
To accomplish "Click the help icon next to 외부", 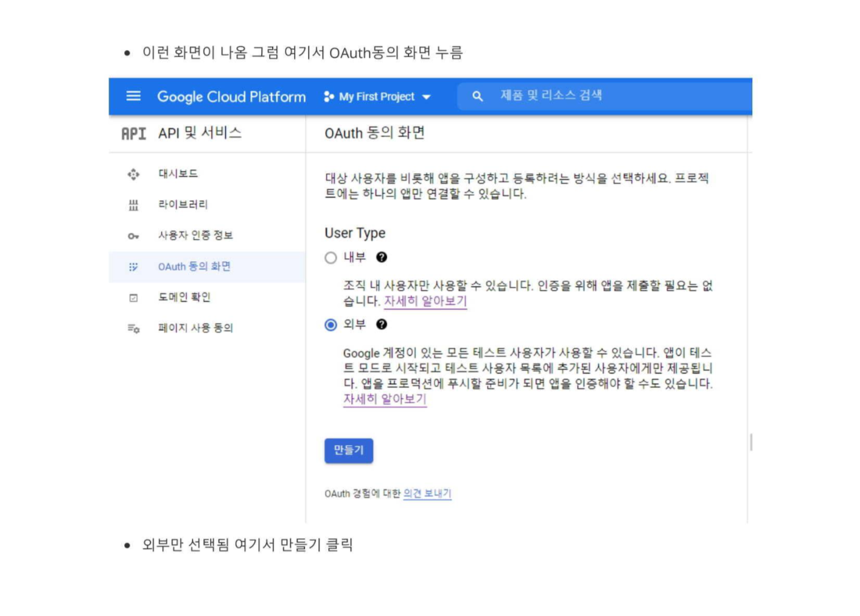I will pos(382,324).
